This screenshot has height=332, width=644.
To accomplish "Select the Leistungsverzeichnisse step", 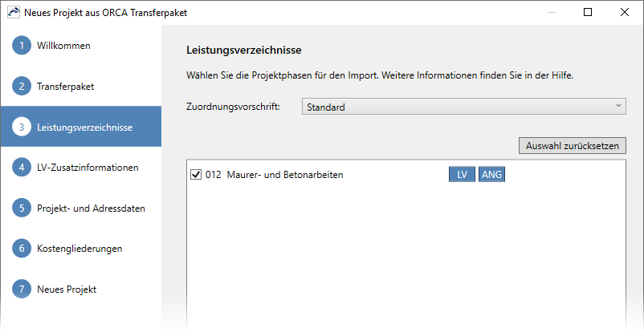I will (80, 127).
